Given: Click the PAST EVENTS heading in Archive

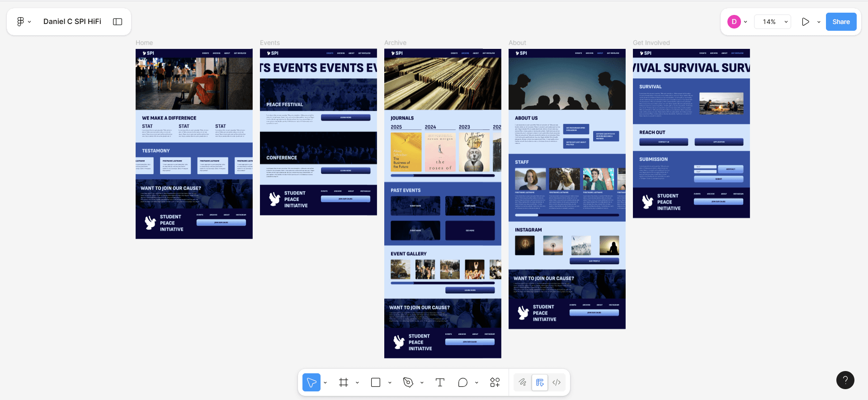Looking at the screenshot, I should [406, 190].
